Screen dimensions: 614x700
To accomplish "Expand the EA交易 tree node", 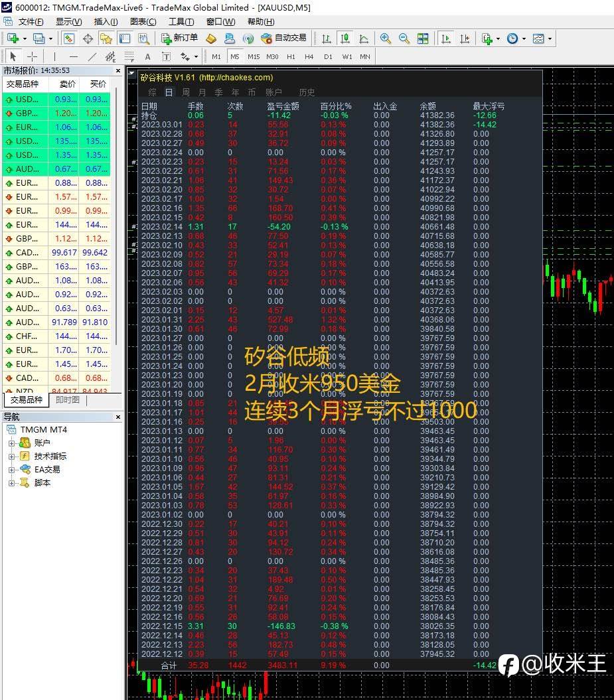I will click(x=11, y=470).
